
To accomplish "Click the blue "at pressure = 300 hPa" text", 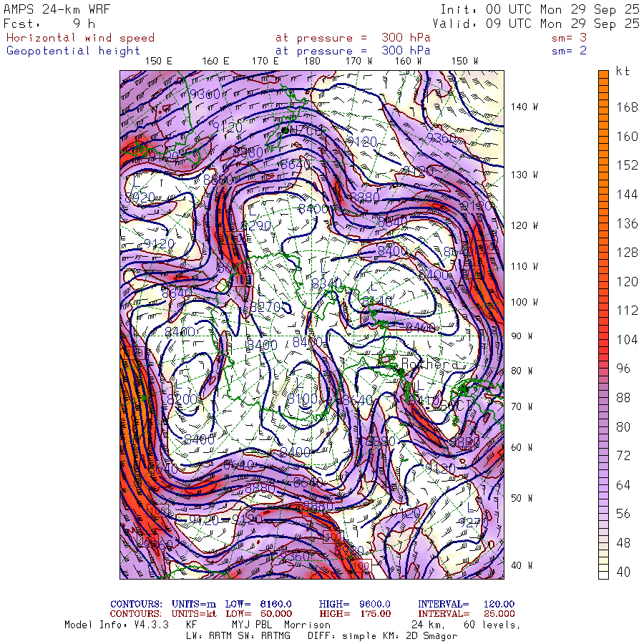I will [x=353, y=51].
